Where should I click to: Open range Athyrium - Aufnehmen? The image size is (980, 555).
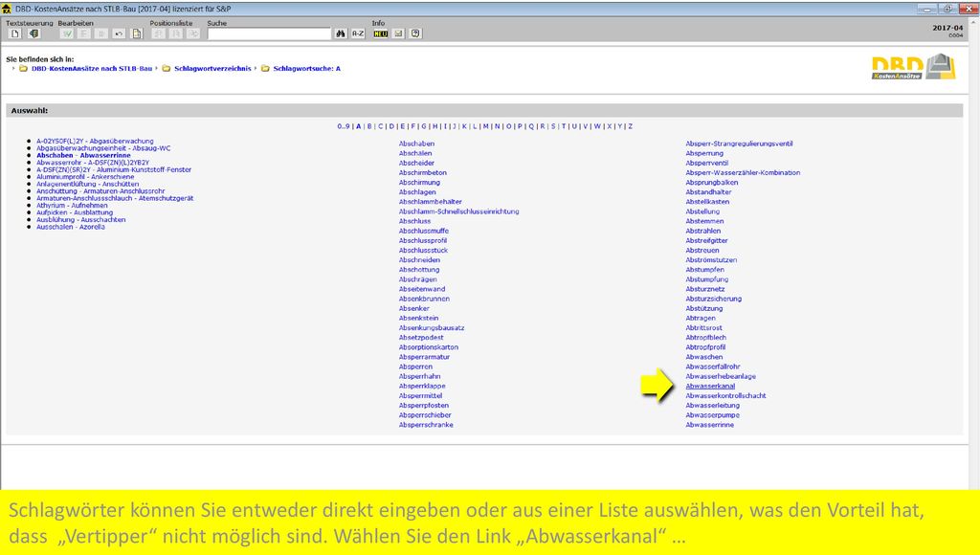72,206
